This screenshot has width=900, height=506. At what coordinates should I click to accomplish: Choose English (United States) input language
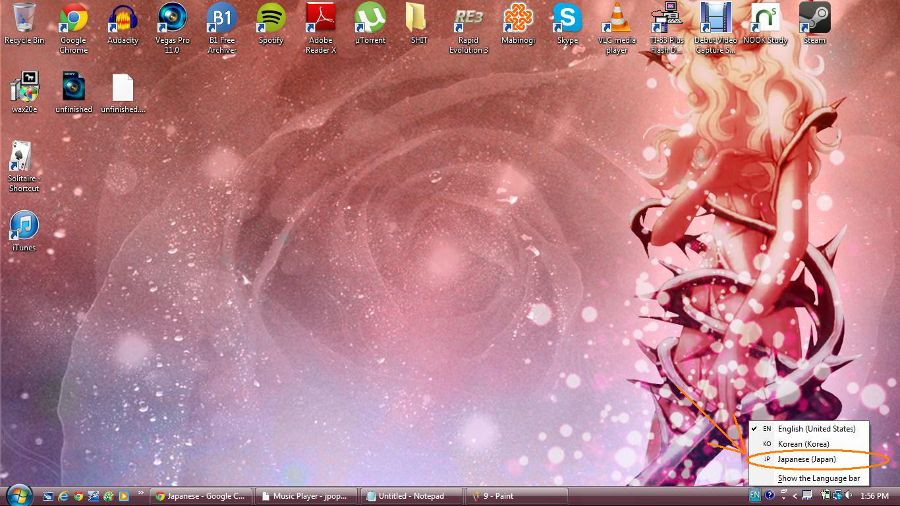pos(816,429)
